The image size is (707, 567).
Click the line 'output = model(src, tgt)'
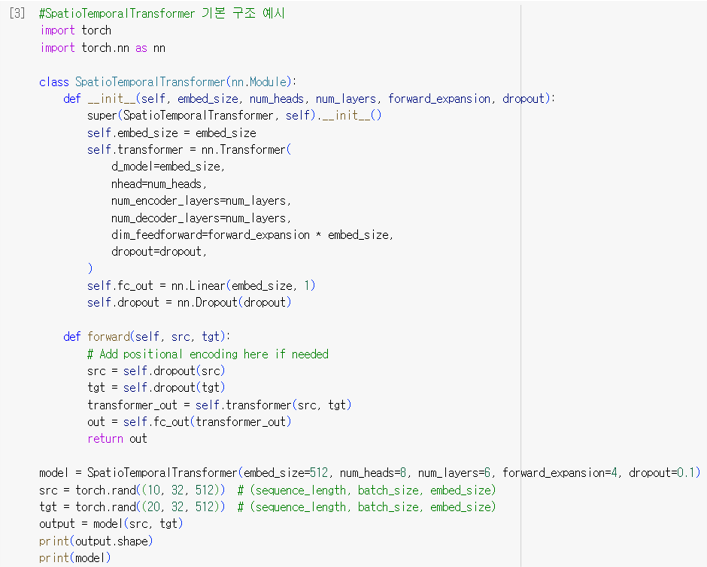click(x=111, y=523)
